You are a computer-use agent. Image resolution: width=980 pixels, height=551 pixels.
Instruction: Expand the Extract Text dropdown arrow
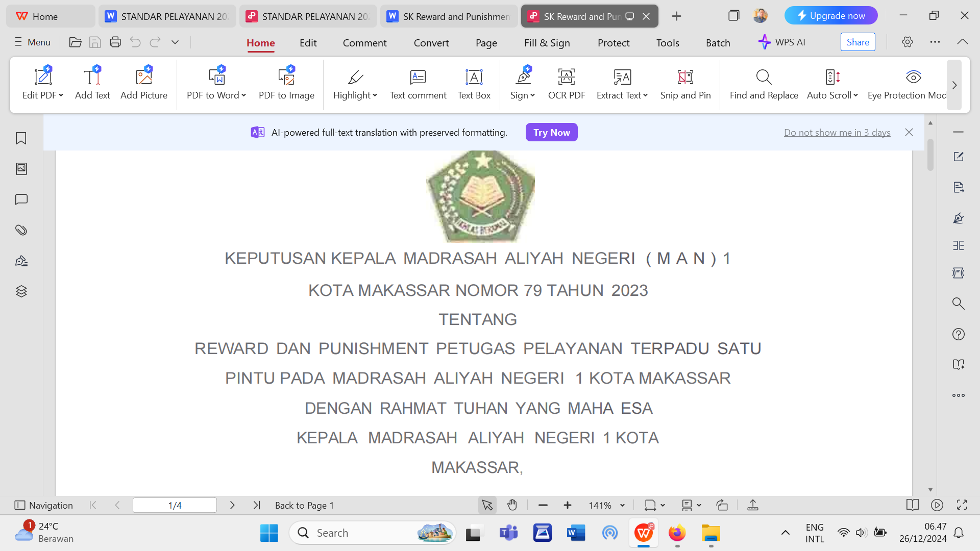pyautogui.click(x=646, y=95)
